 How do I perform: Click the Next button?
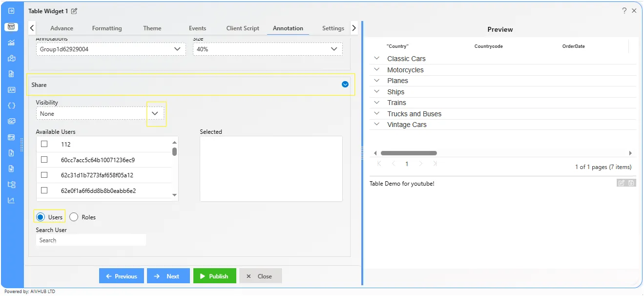coord(169,276)
